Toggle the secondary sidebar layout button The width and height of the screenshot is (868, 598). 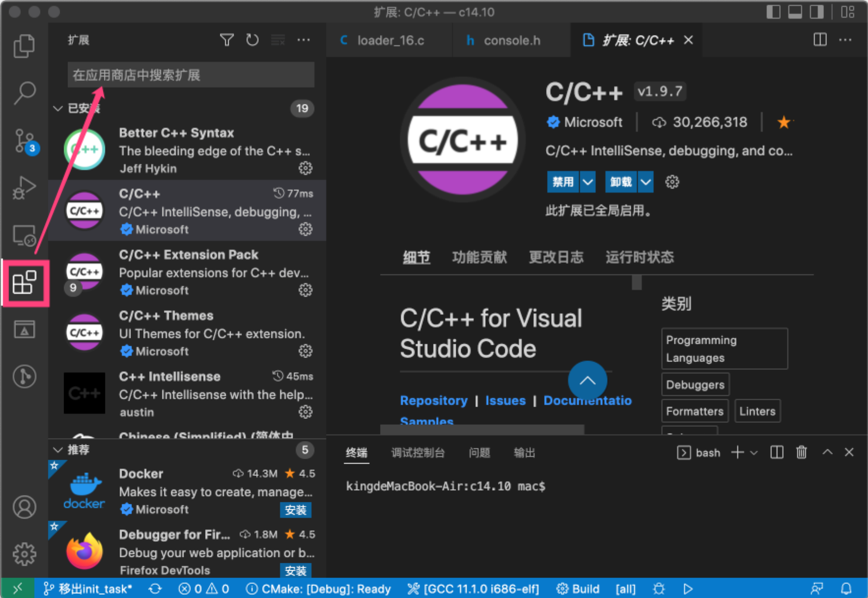click(816, 12)
